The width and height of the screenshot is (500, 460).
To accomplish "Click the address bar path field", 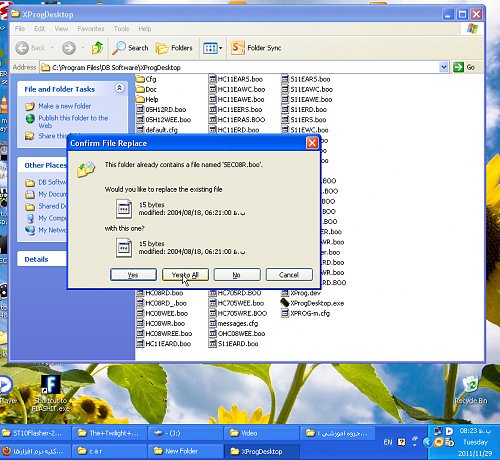I will click(239, 67).
